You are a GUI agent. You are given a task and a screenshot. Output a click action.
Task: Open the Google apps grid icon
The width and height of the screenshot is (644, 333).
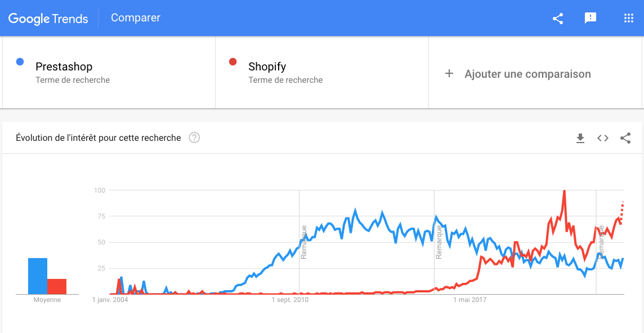pos(629,19)
